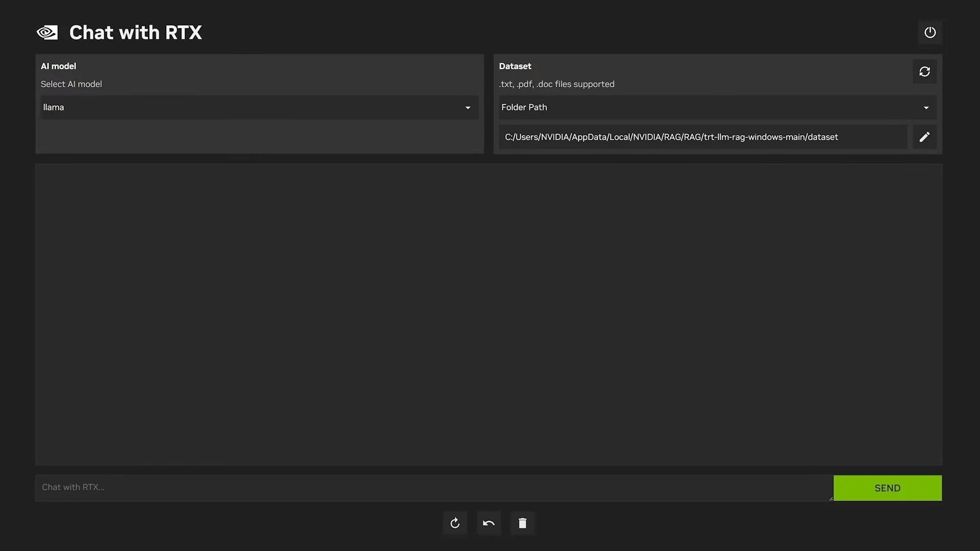Undo the last chat message
This screenshot has width=980, height=551.
pos(488,523)
